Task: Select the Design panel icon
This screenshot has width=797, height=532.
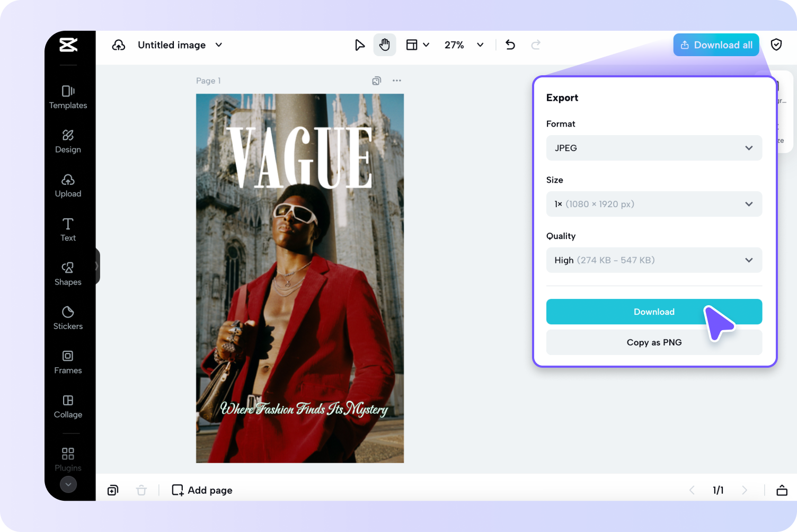Action: point(68,141)
